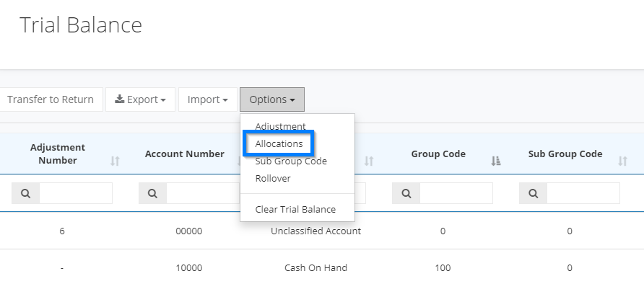Click the Cash On Hand cell
This screenshot has width=644, height=284.
316,267
